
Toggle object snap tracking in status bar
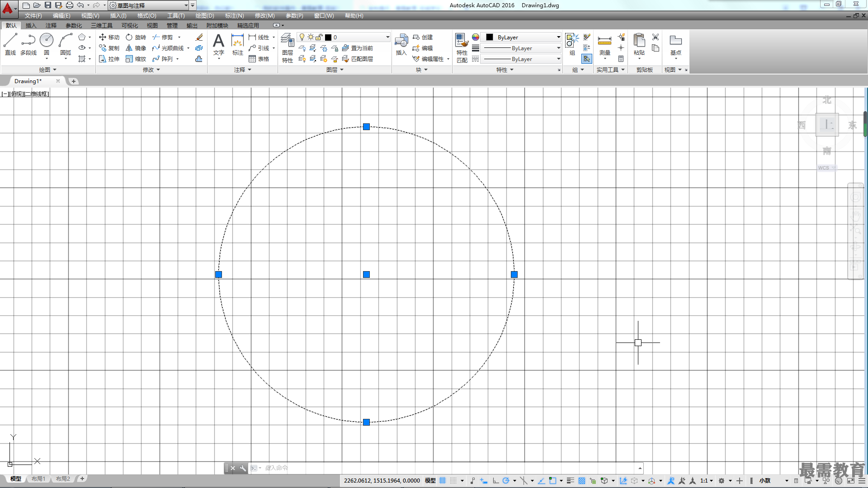pos(541,481)
